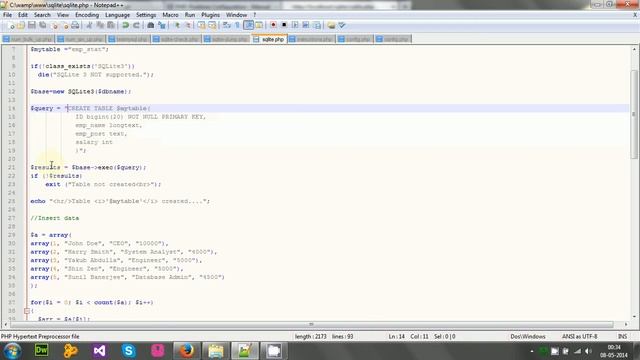Click the vertical scrollbar up arrow
Screen dimensions: 640x360
[634, 49]
